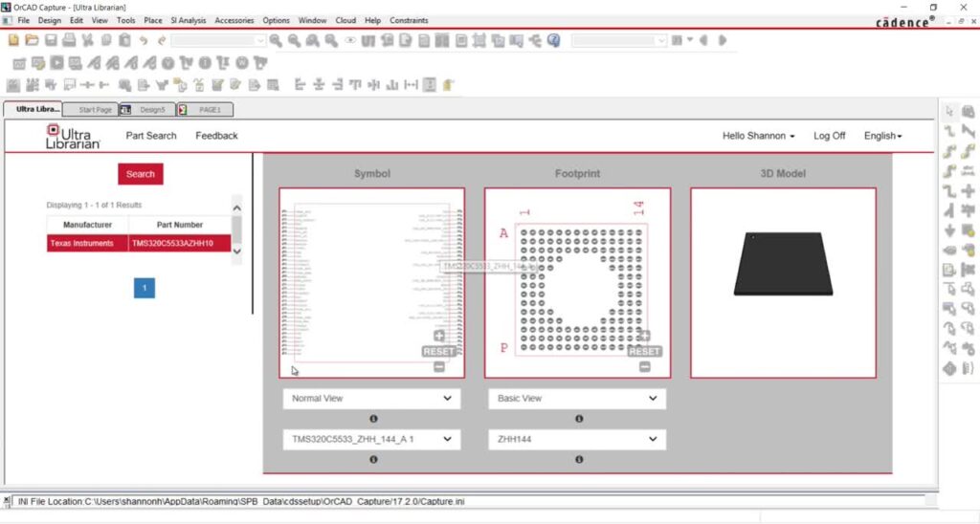Click the Save diskette toolbar icon

coord(51,40)
